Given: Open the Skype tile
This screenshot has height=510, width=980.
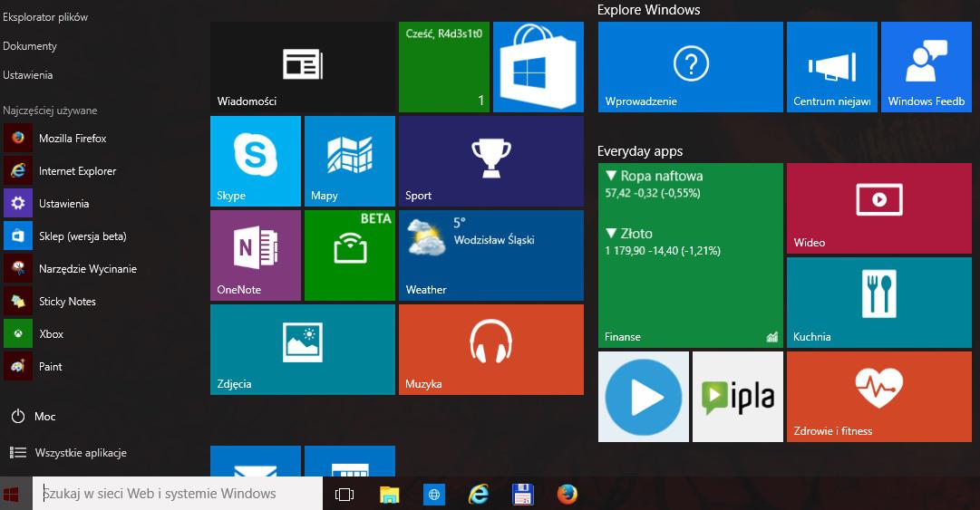Looking at the screenshot, I should tap(255, 161).
